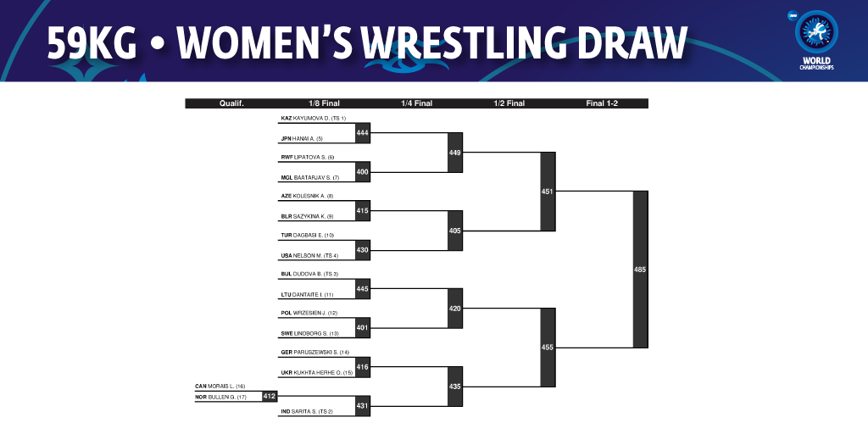Select bout number 400 box
Screen dimensions: 868x434
[x=363, y=172]
